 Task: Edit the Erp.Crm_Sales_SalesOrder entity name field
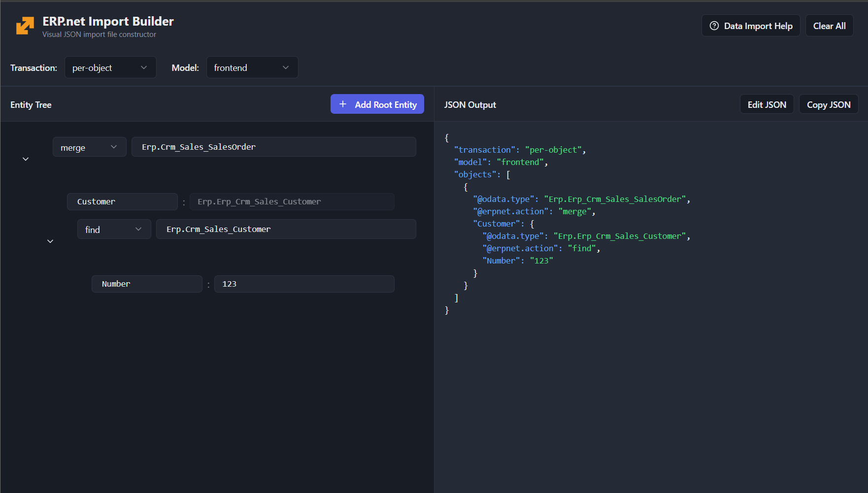coord(274,147)
